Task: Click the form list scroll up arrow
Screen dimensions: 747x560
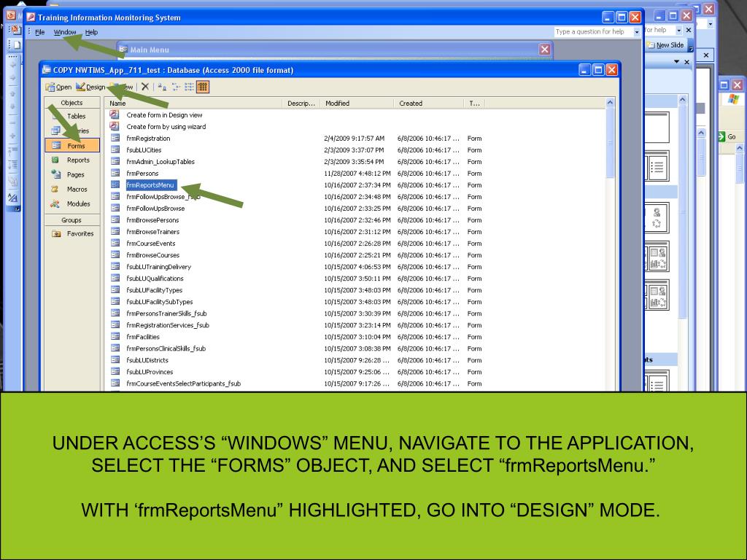Action: pyautogui.click(x=611, y=102)
